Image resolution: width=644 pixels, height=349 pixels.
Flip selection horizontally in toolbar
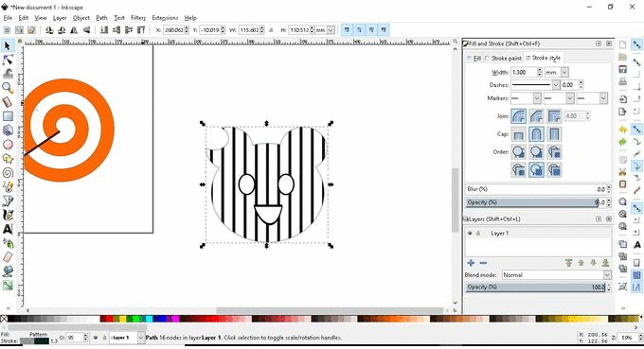pos(74,30)
